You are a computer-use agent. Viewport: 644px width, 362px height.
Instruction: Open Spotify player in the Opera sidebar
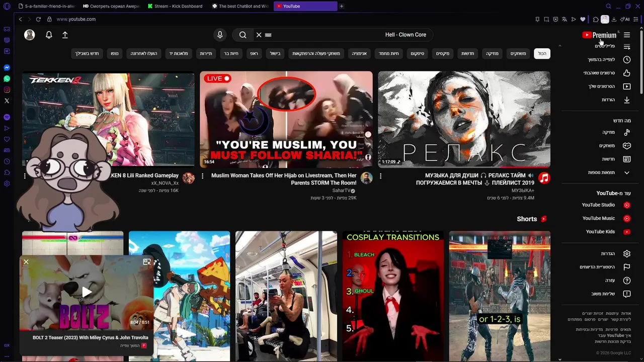coord(7,117)
